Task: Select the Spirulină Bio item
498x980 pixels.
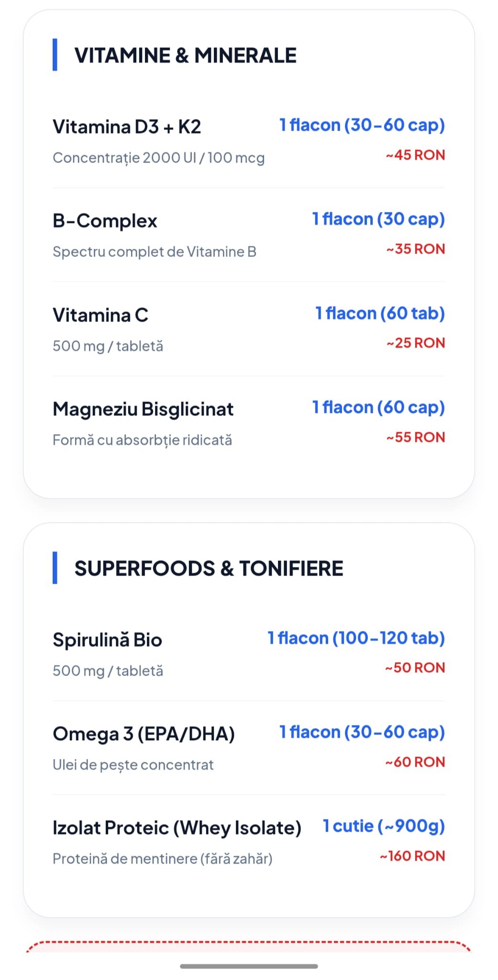Action: click(x=107, y=640)
